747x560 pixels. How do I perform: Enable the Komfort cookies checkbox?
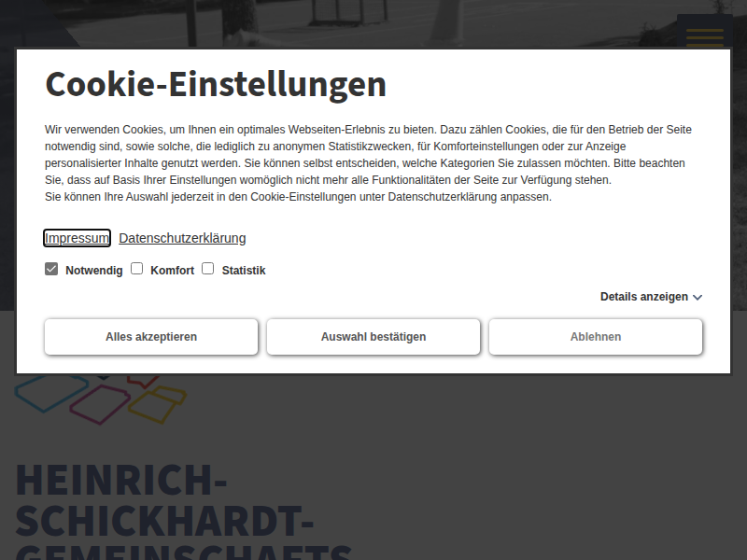136,269
